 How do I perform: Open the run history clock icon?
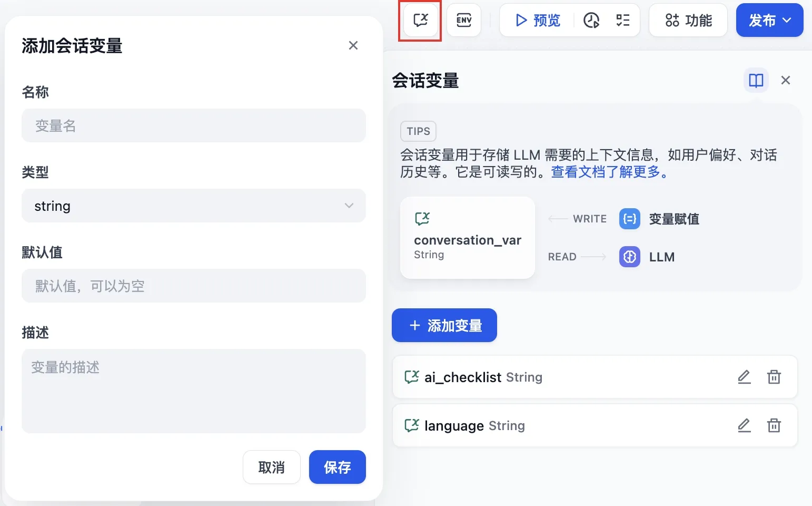591,21
